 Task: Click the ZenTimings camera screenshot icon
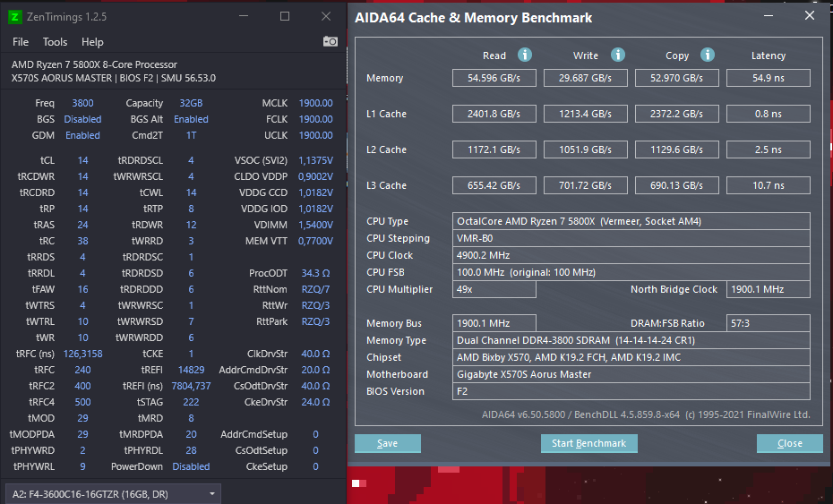(x=330, y=41)
